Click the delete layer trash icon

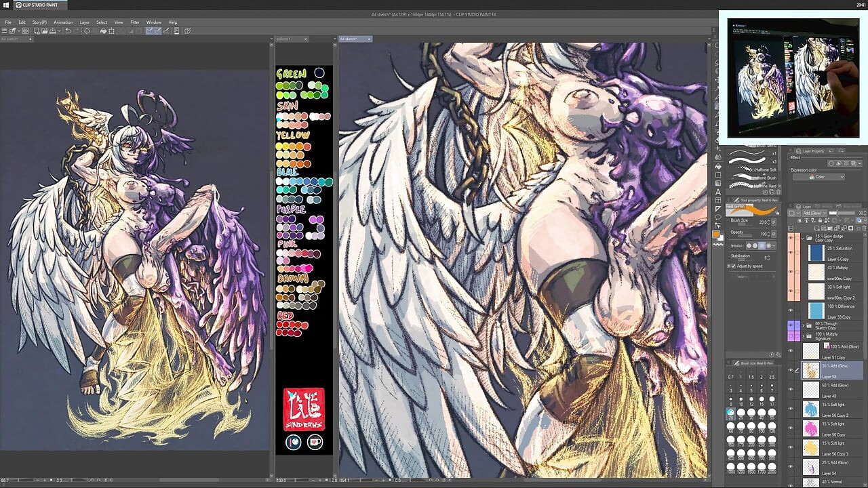click(863, 228)
